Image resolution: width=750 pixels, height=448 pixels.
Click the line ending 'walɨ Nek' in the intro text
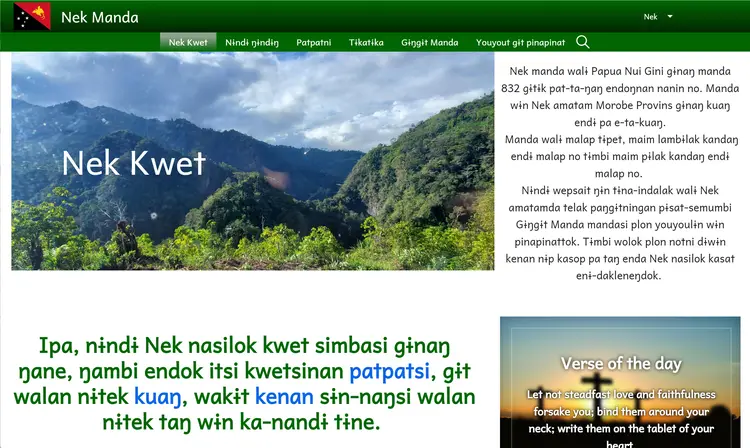coord(620,191)
